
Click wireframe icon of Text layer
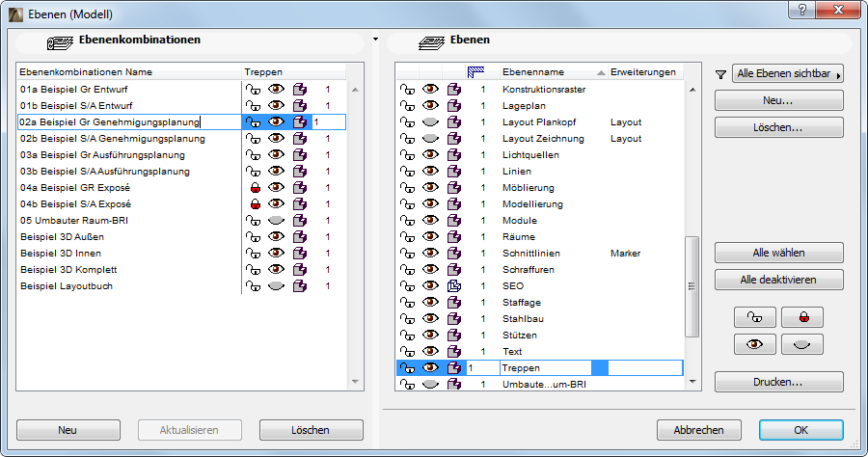(454, 351)
